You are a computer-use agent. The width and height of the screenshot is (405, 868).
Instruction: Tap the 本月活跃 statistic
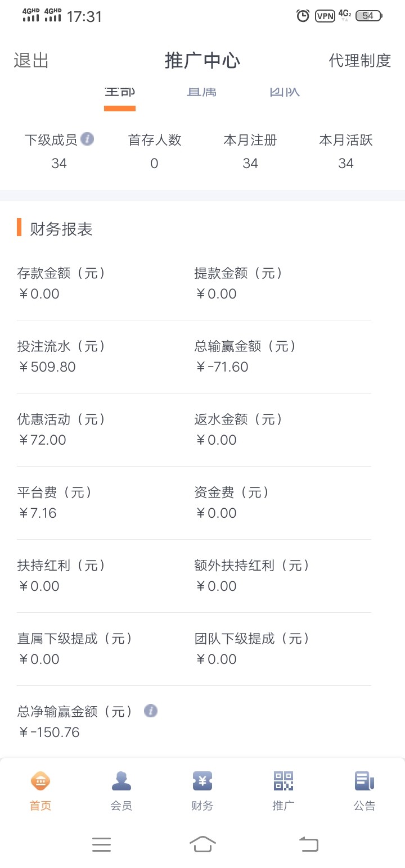[x=346, y=152]
